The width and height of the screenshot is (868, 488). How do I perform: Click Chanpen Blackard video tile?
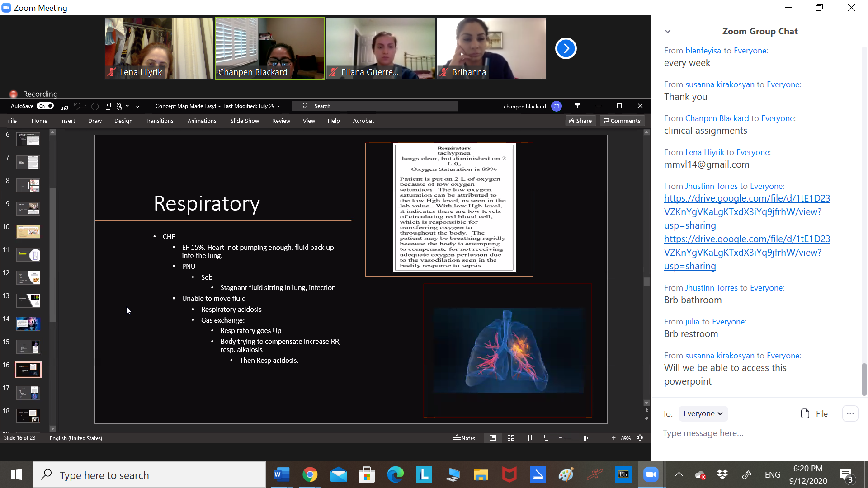[x=270, y=48]
